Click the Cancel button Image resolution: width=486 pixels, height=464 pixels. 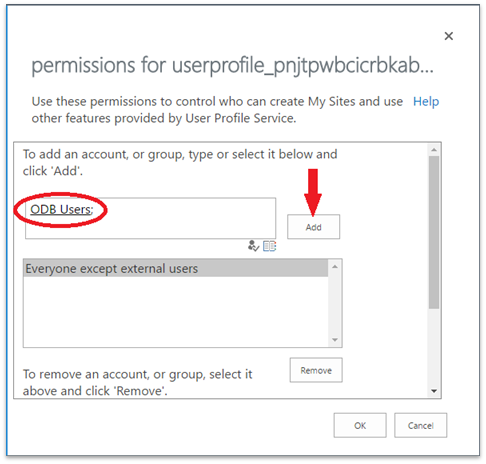pos(421,425)
